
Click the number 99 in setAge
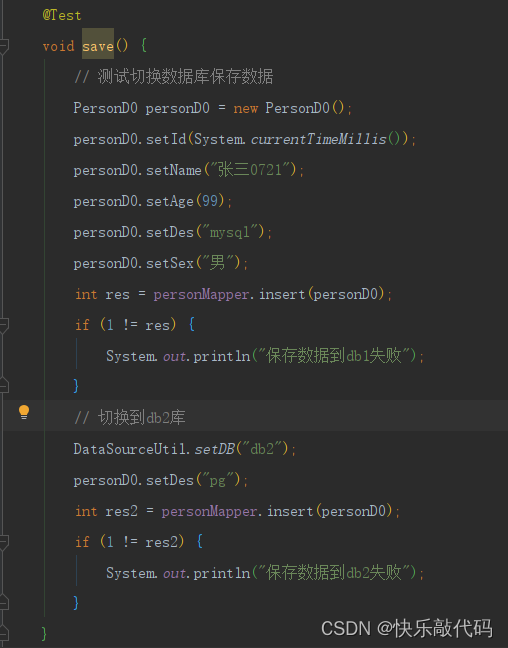[x=210, y=201]
